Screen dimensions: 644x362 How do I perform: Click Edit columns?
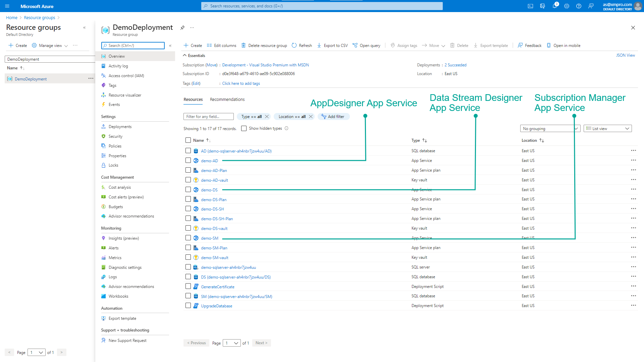[221, 46]
